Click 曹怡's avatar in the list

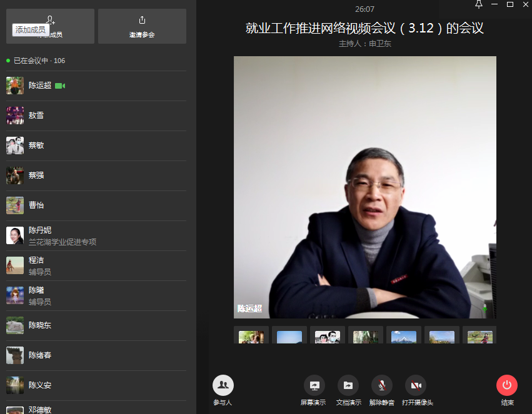coord(15,205)
